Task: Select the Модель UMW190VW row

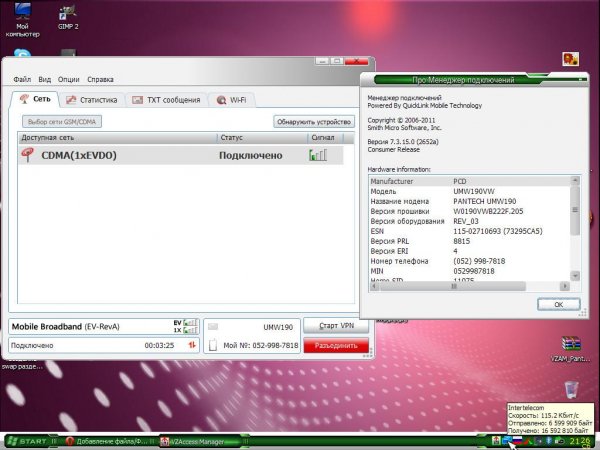Action: (x=470, y=191)
